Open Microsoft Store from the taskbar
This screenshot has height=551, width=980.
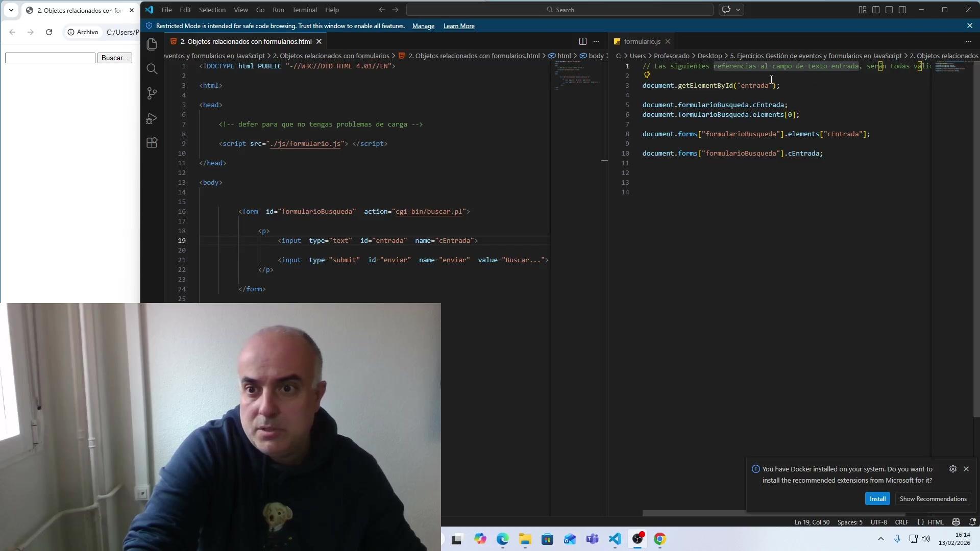[x=548, y=539]
